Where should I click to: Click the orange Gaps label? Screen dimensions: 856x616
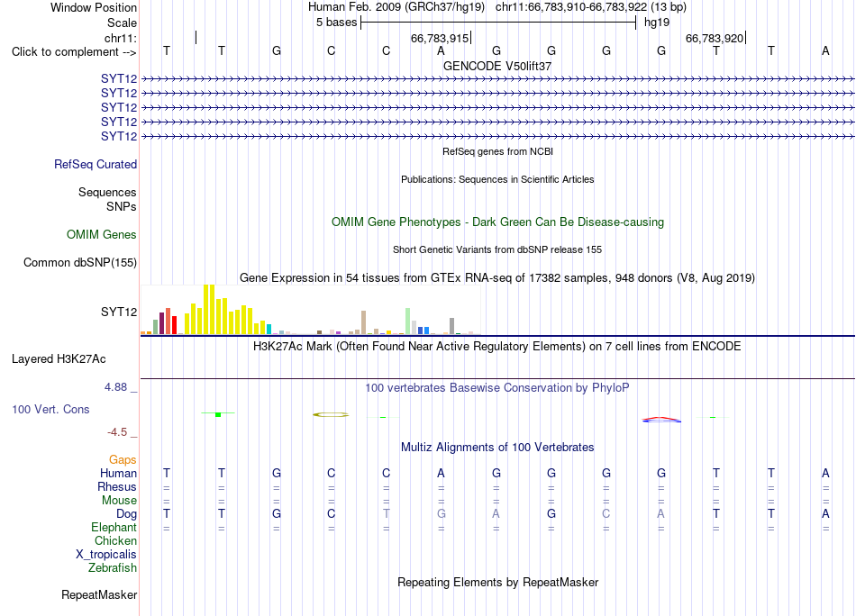(x=123, y=460)
